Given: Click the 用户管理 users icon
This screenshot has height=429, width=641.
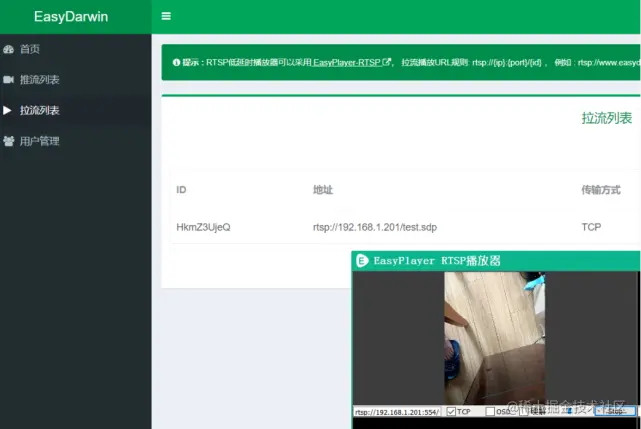Looking at the screenshot, I should click(9, 141).
